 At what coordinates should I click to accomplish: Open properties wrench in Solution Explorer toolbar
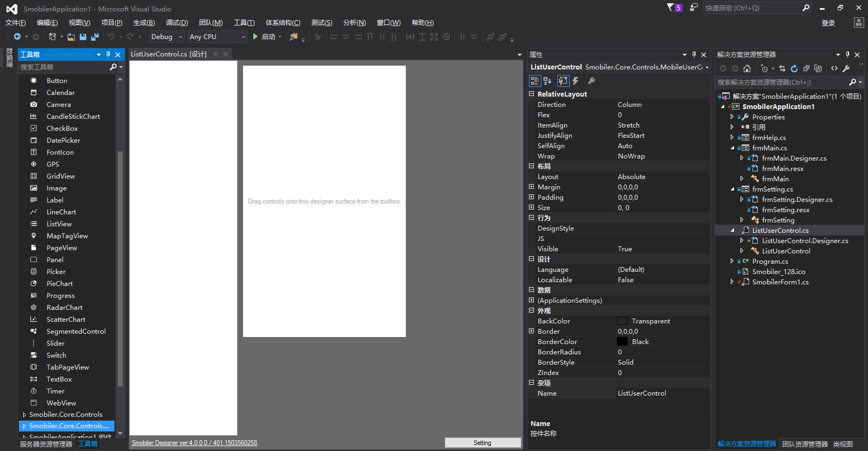(x=846, y=68)
